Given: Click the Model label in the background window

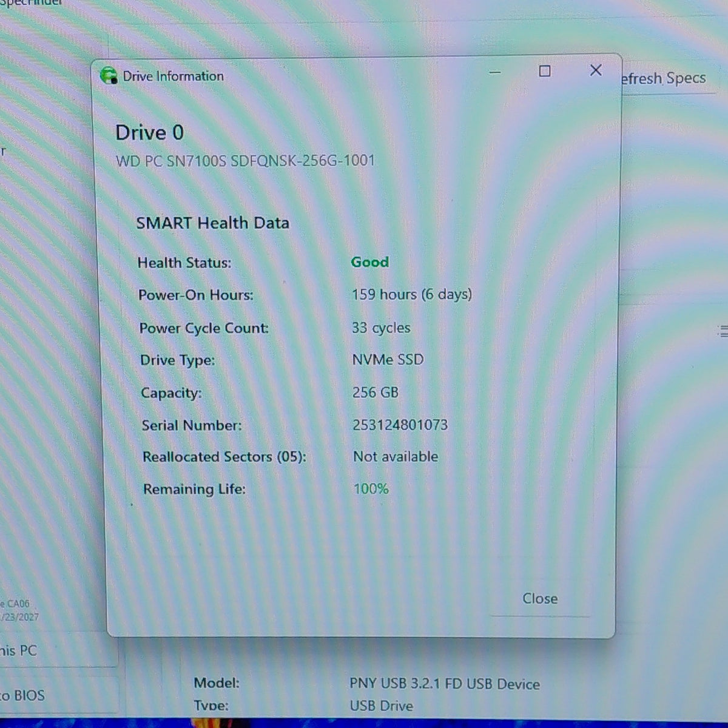Looking at the screenshot, I should point(217,683).
